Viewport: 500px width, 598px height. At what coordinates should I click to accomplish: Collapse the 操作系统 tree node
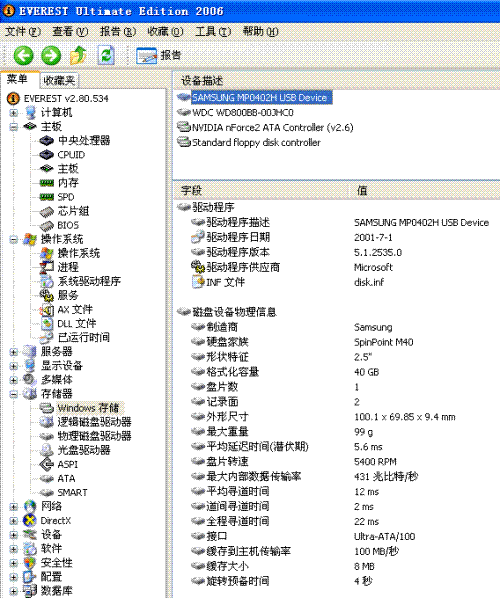[x=13, y=240]
